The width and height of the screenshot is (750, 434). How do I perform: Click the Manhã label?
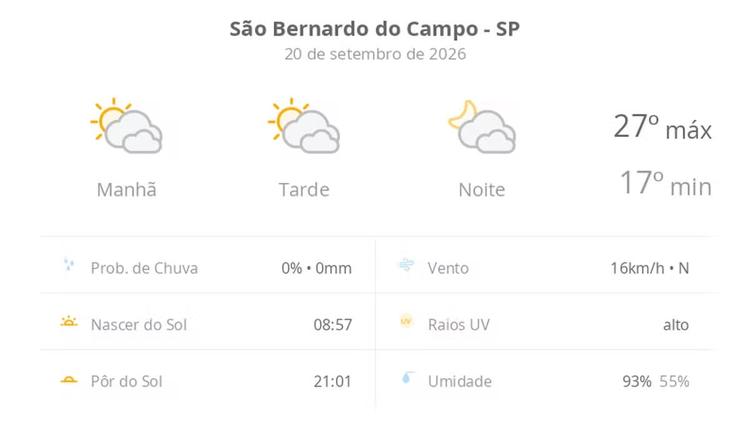(x=127, y=189)
